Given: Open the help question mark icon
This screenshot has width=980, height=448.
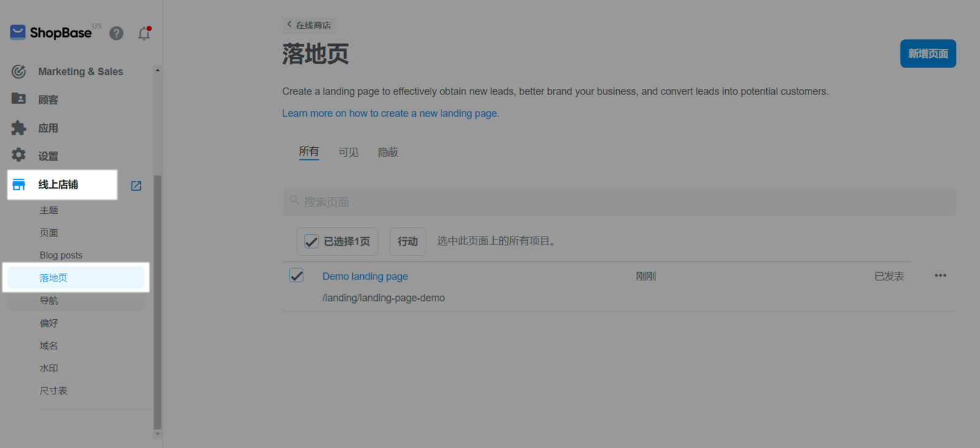Looking at the screenshot, I should click(x=116, y=33).
